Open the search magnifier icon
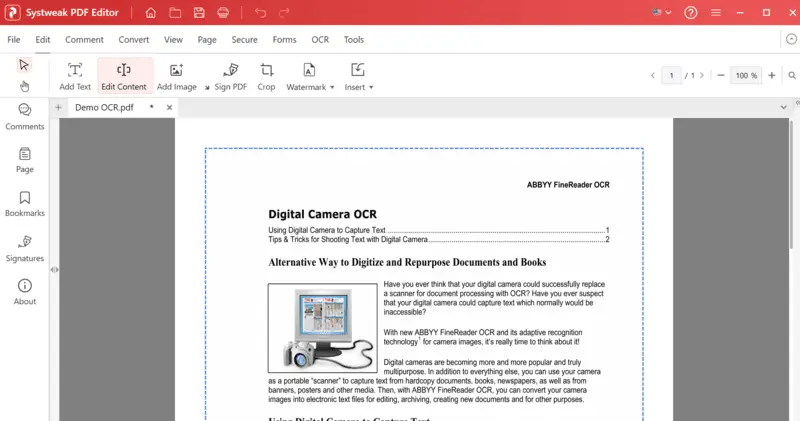 point(792,76)
